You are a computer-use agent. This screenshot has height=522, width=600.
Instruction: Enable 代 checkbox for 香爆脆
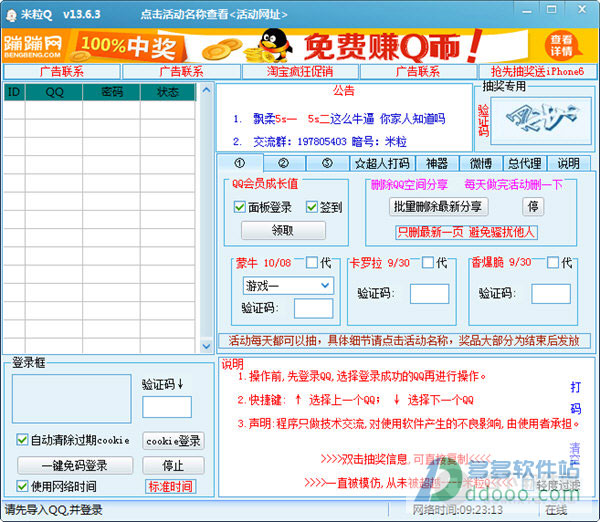553,263
